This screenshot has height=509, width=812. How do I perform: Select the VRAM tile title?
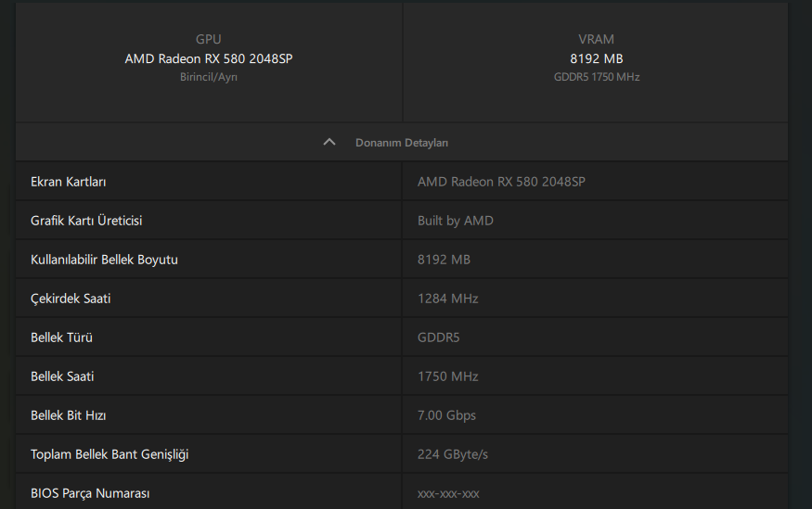(596, 40)
